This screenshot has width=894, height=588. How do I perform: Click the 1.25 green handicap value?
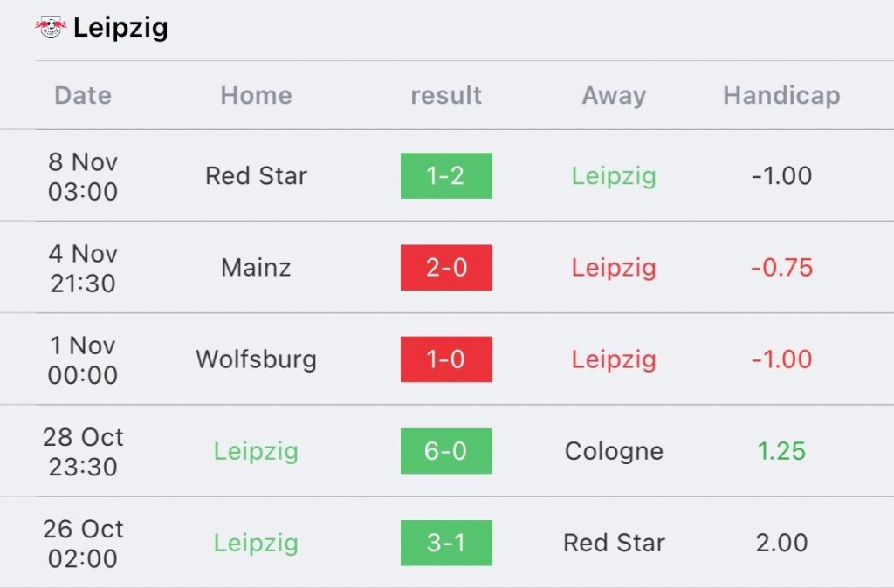(781, 451)
